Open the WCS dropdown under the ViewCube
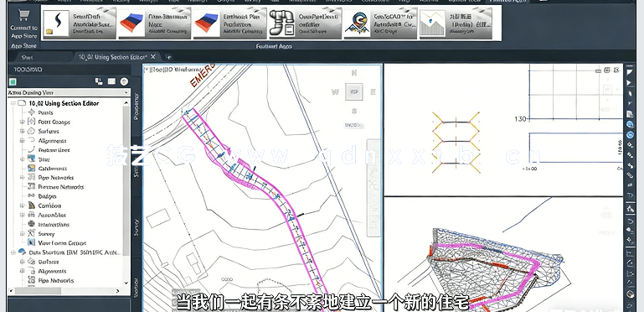The width and height of the screenshot is (644, 312). [353, 125]
